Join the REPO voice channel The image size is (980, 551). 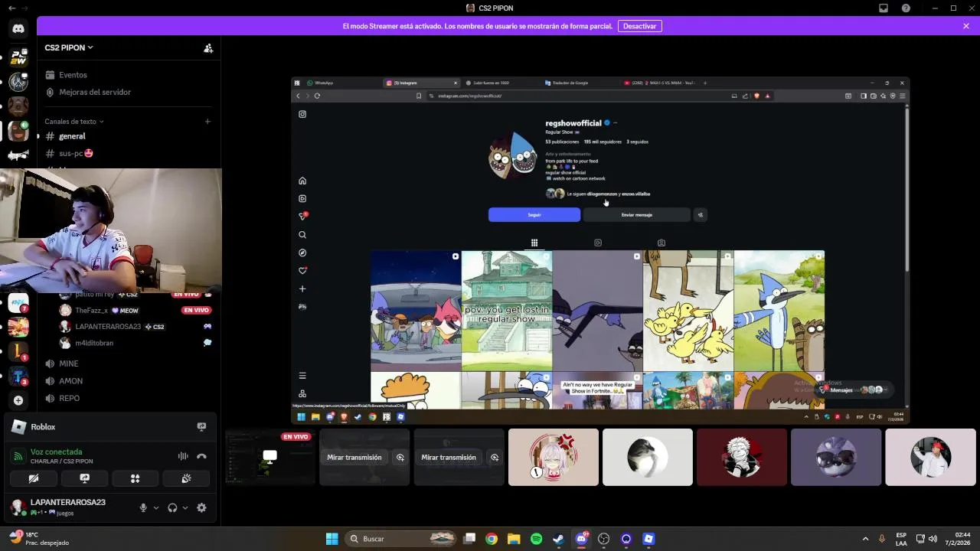(x=69, y=398)
